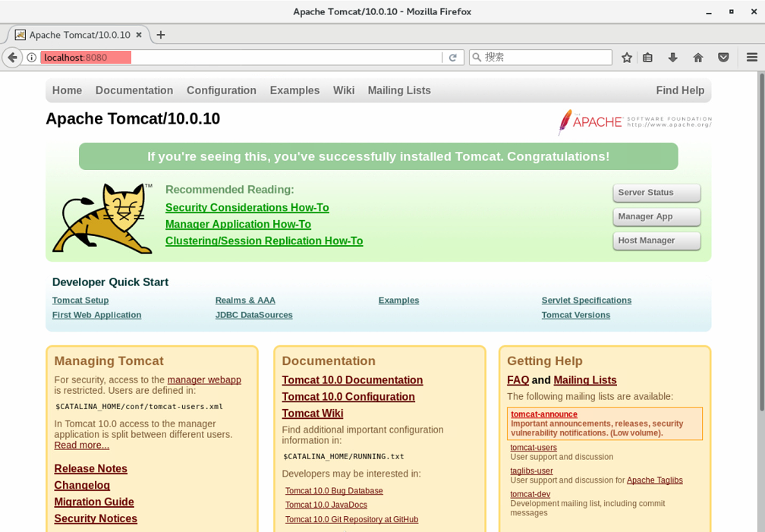The height and width of the screenshot is (532, 765).
Task: Open tomcat-announce mailing list link
Action: pos(544,414)
